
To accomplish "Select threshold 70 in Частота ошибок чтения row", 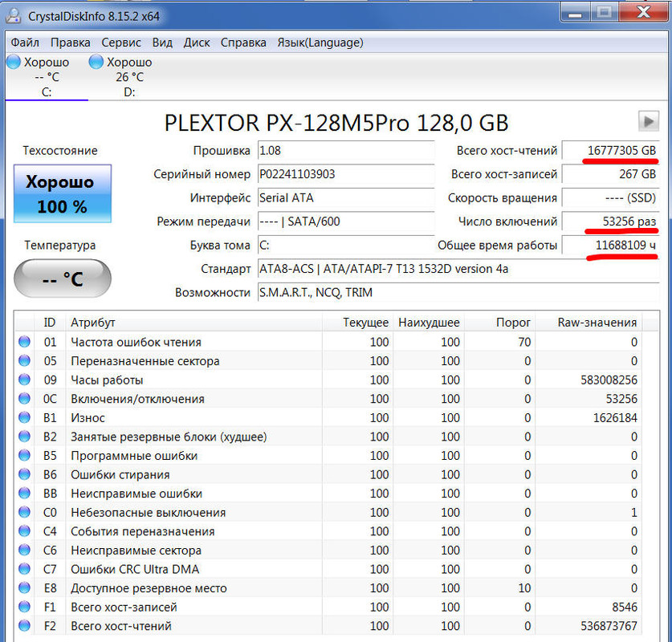I will click(x=524, y=342).
